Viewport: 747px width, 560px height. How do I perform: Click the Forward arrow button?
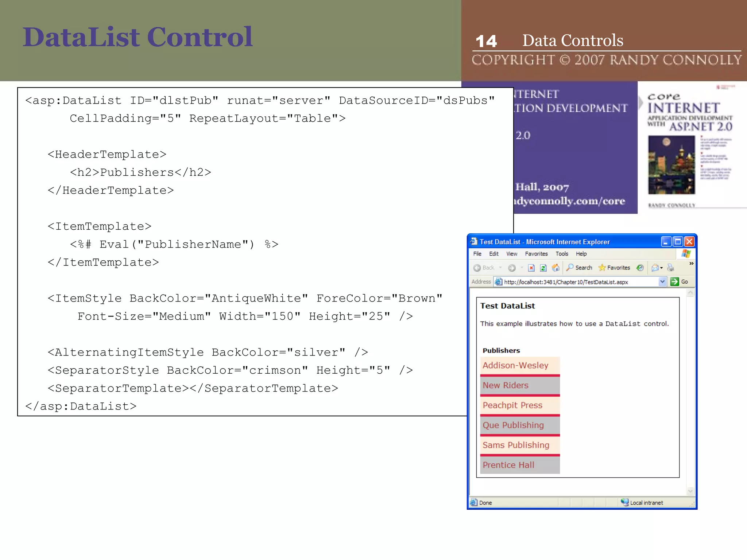(x=512, y=268)
